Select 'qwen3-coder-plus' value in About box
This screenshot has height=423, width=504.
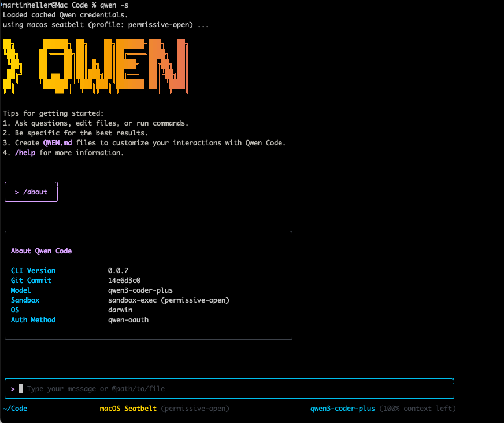(140, 290)
